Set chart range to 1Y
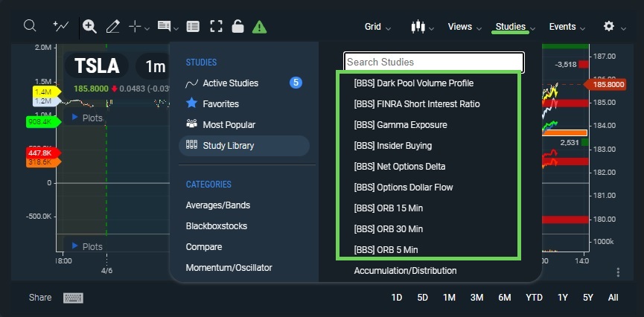 563,298
